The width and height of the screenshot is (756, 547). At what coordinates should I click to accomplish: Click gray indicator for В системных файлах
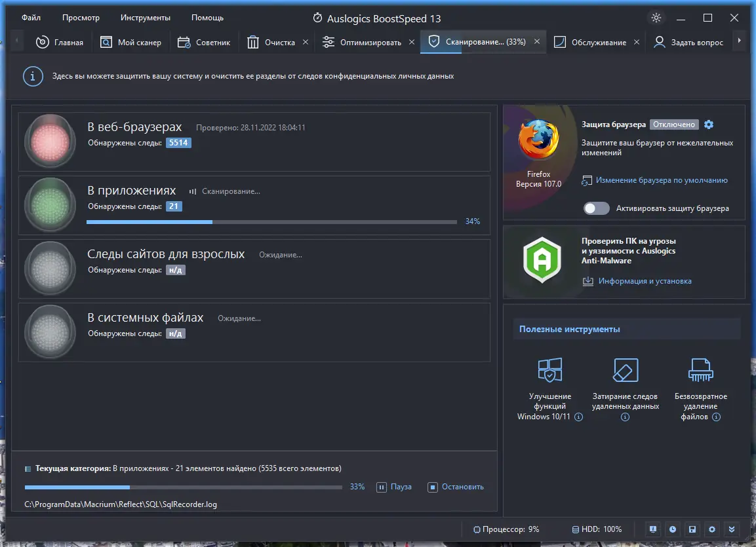click(50, 332)
